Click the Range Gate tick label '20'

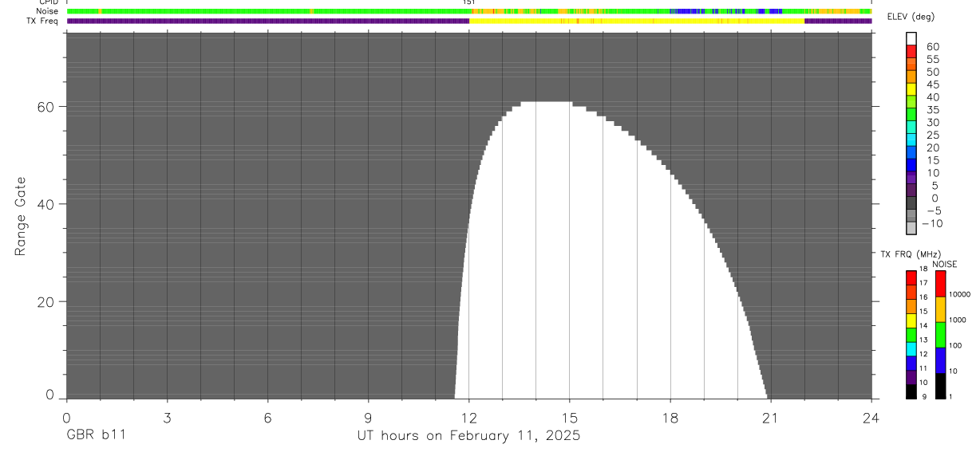point(46,302)
